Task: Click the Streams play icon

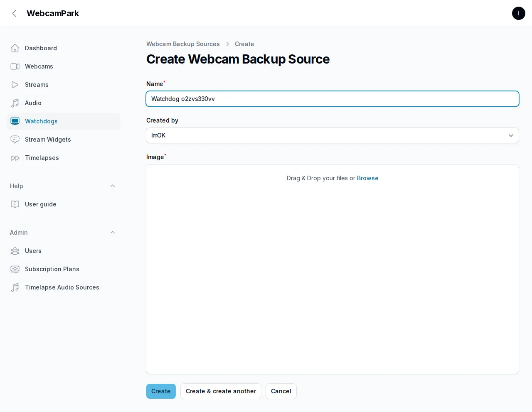Action: click(15, 85)
